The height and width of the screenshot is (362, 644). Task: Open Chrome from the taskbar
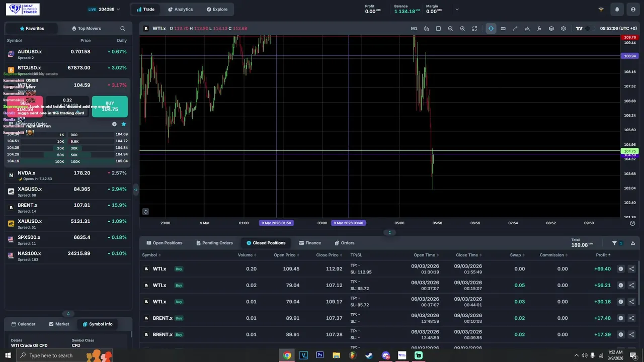tap(287, 355)
